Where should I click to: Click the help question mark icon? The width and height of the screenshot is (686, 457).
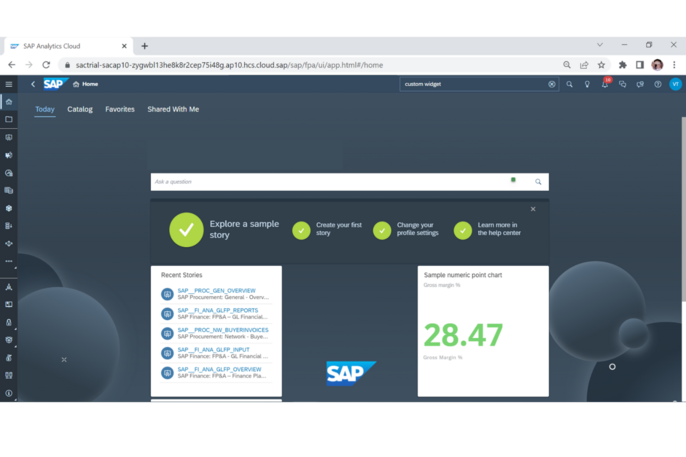pyautogui.click(x=657, y=84)
